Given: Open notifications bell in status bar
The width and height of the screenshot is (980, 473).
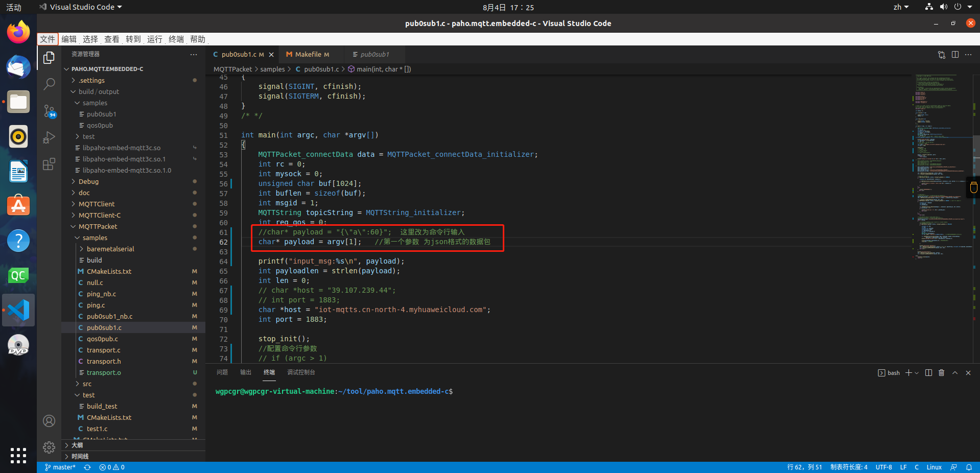Looking at the screenshot, I should click(969, 467).
